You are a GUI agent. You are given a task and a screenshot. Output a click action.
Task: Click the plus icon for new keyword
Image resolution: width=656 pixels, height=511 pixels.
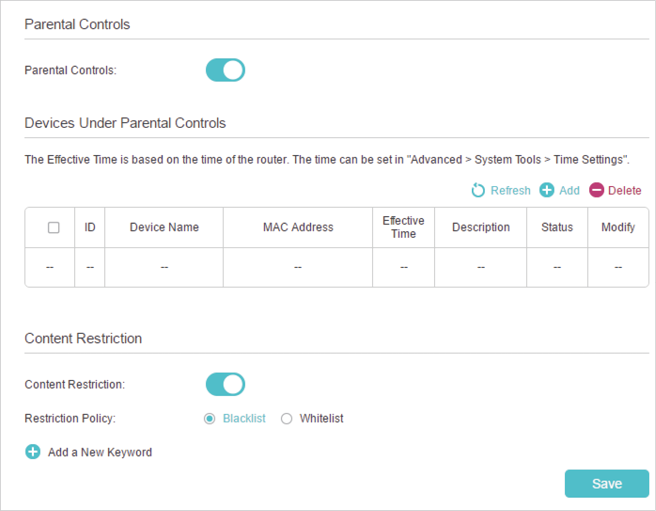click(x=33, y=452)
